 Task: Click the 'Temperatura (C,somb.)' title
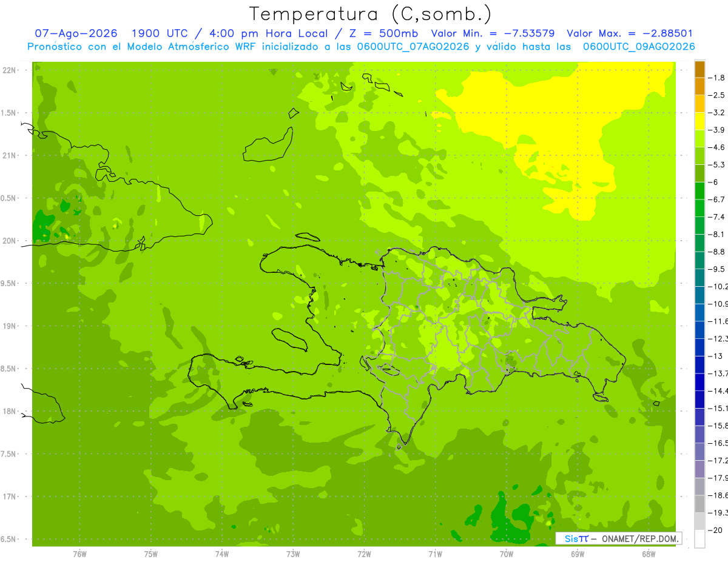370,13
